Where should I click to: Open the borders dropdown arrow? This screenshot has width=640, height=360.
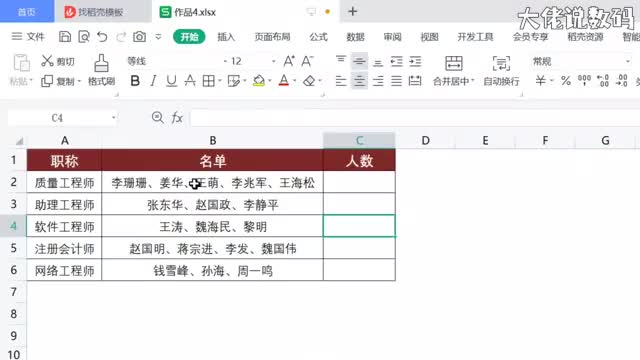[x=220, y=81]
